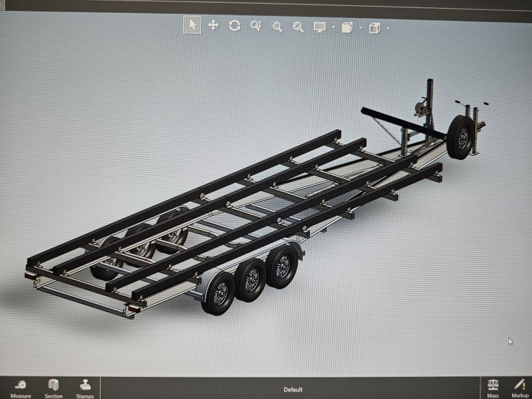This screenshot has height=399, width=532.
Task: Click the cube view orientation icon
Action: (374, 28)
